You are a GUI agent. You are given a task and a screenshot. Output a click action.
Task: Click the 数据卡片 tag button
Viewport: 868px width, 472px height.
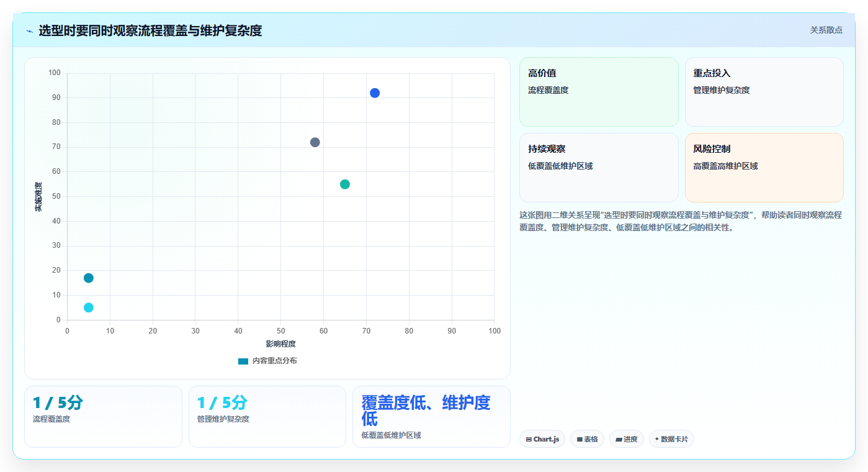click(x=671, y=439)
